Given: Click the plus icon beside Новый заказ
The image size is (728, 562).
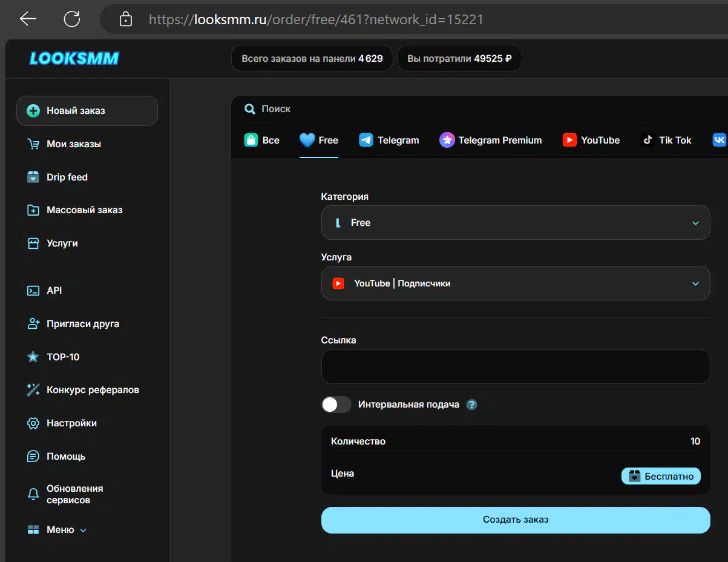Looking at the screenshot, I should pyautogui.click(x=34, y=111).
